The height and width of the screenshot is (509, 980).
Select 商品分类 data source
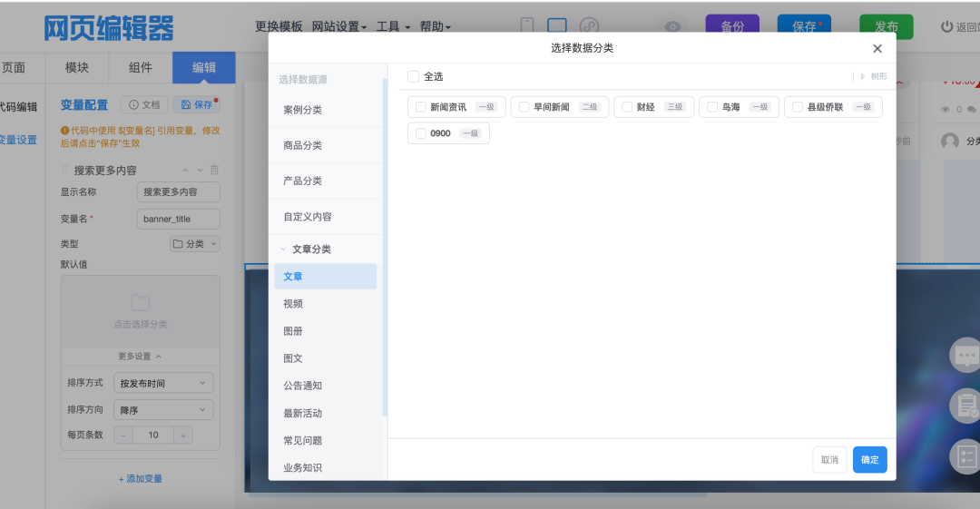[326, 145]
